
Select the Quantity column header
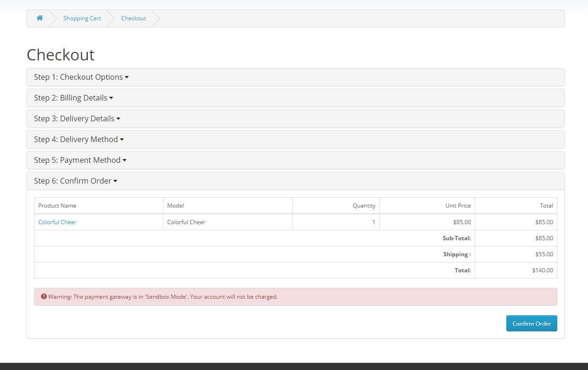pyautogui.click(x=364, y=206)
